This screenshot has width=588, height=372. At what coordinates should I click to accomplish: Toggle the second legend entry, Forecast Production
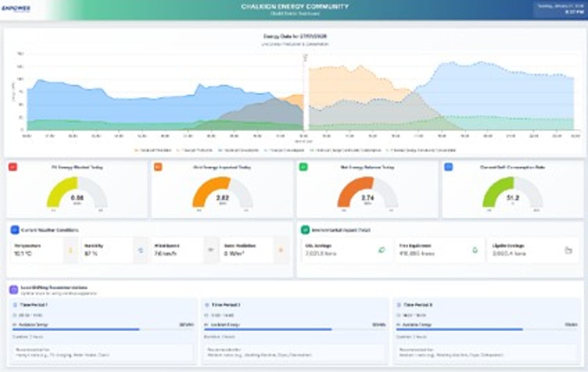tap(194, 150)
